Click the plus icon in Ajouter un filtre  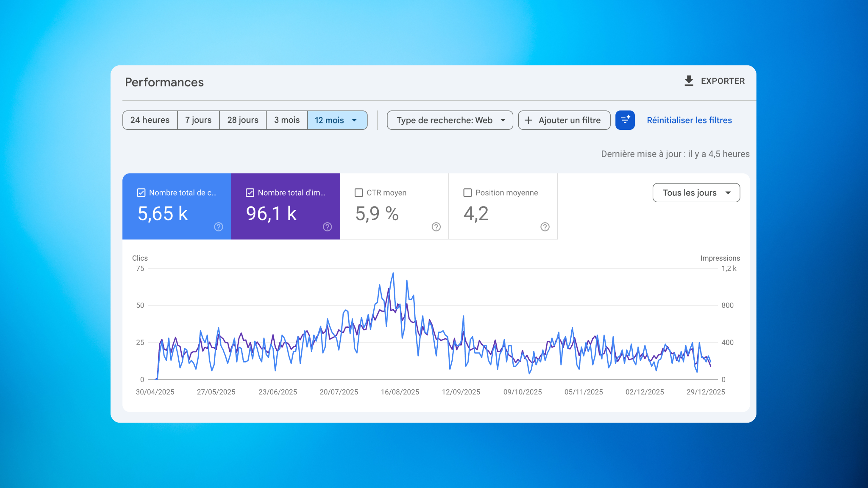529,120
